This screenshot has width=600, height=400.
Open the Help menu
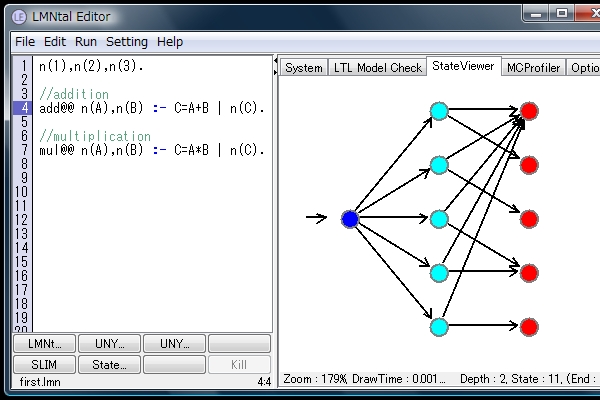pos(170,42)
